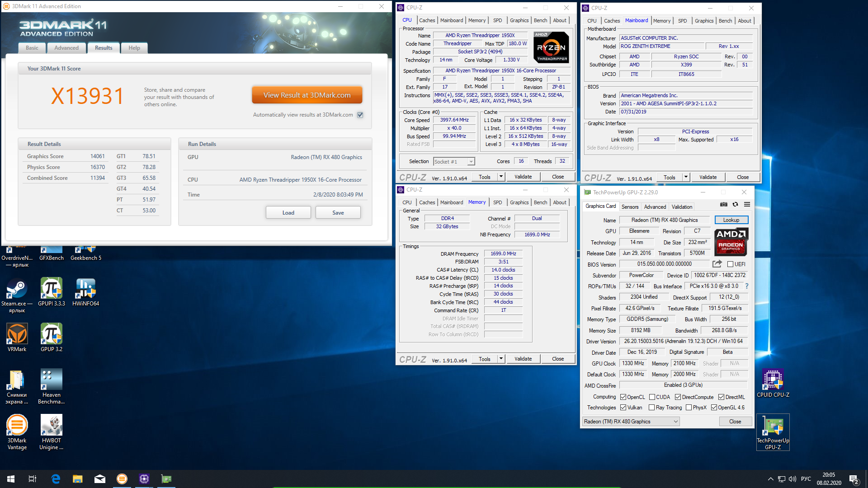Viewport: 868px width, 488px height.
Task: Expand Tools dropdown arrow in Memory window
Action: (x=501, y=359)
